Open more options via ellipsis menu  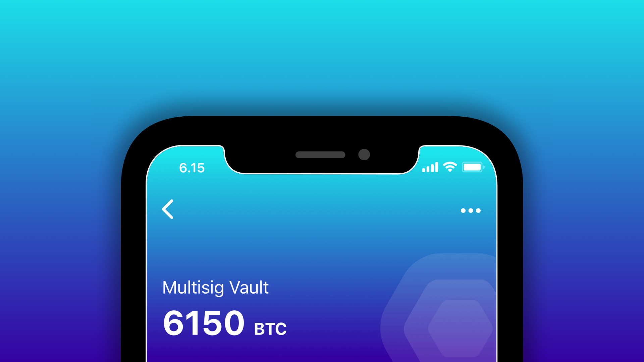pyautogui.click(x=471, y=210)
